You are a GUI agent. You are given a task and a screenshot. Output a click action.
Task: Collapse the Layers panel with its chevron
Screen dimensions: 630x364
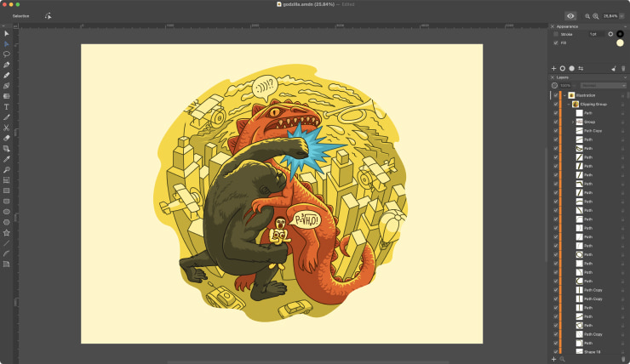(x=625, y=77)
